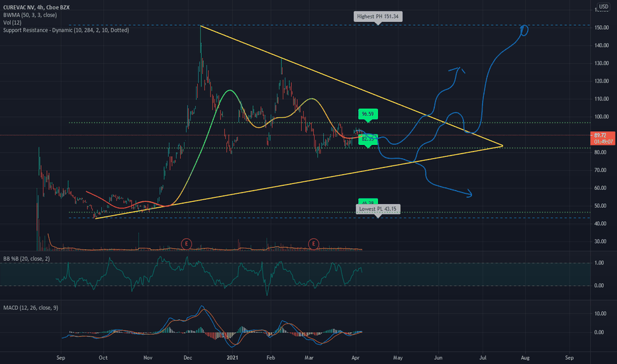This screenshot has height=364, width=617.
Task: Click the Feb label on time axis
Action: (x=270, y=357)
